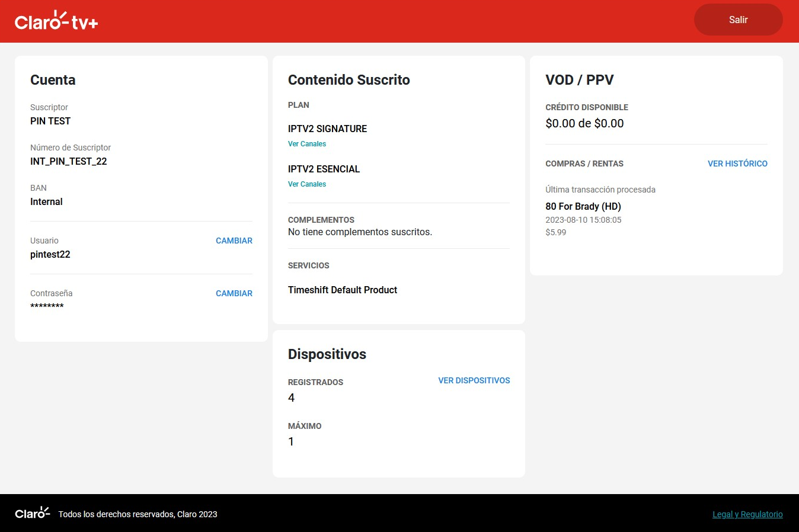Click the maximum devices value 1
Viewport: 799px width, 532px height.
pos(291,441)
